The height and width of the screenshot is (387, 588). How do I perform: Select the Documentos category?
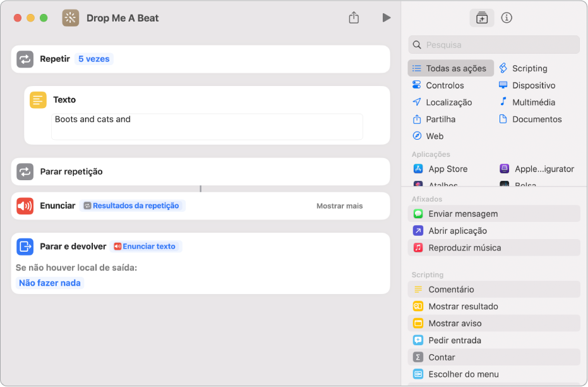pos(531,119)
